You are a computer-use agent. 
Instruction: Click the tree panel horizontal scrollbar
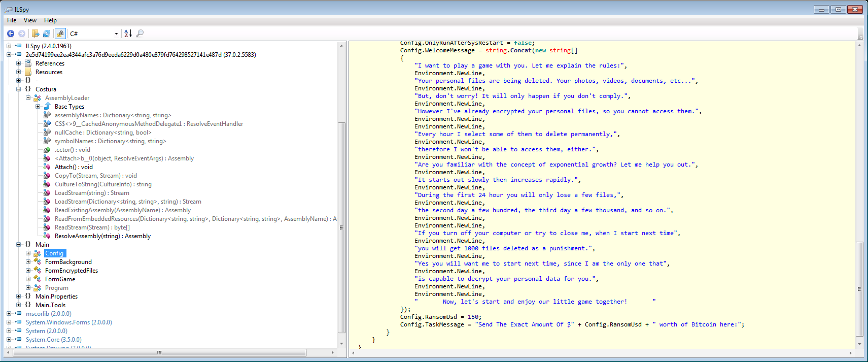click(159, 352)
